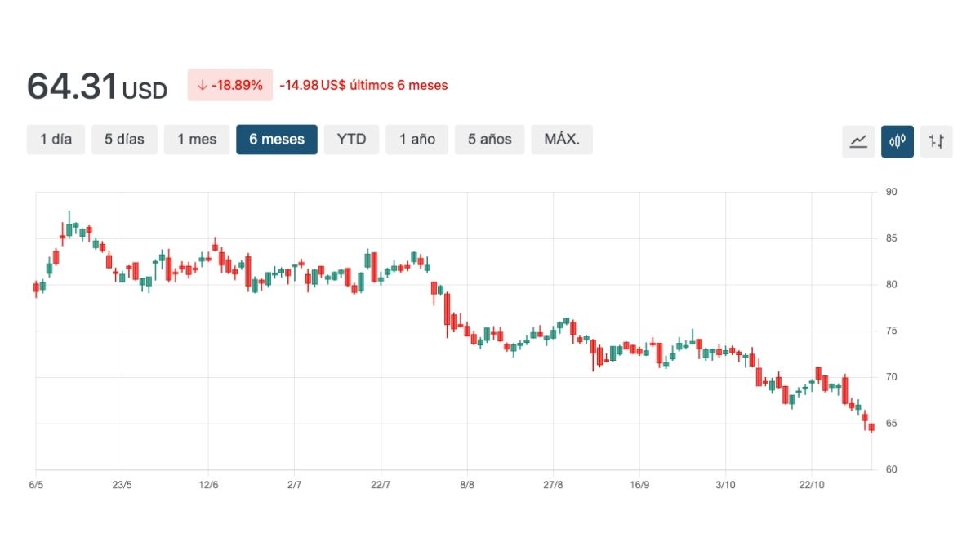The image size is (980, 551).
Task: Click the 22/10 date axis label
Action: coord(811,485)
